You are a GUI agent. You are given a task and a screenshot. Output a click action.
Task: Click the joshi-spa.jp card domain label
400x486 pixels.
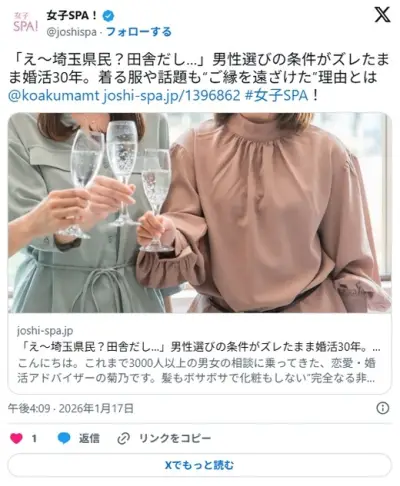pyautogui.click(x=45, y=331)
